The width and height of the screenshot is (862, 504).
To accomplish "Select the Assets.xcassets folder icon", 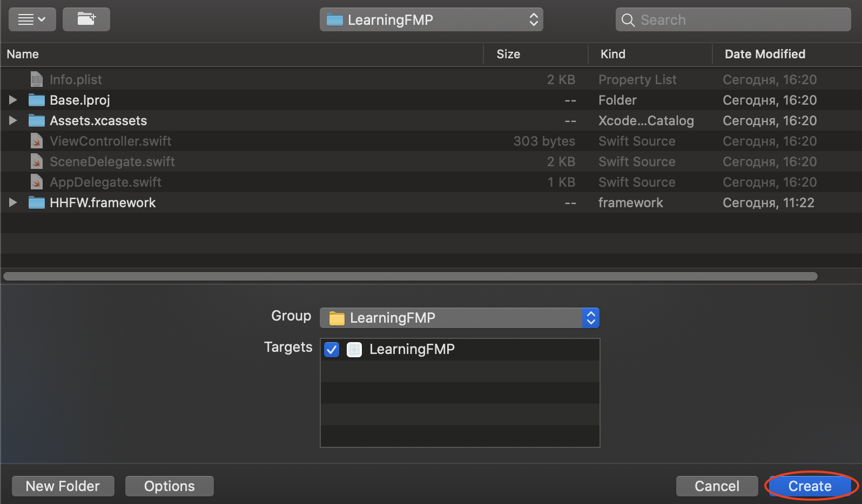I will (x=36, y=121).
